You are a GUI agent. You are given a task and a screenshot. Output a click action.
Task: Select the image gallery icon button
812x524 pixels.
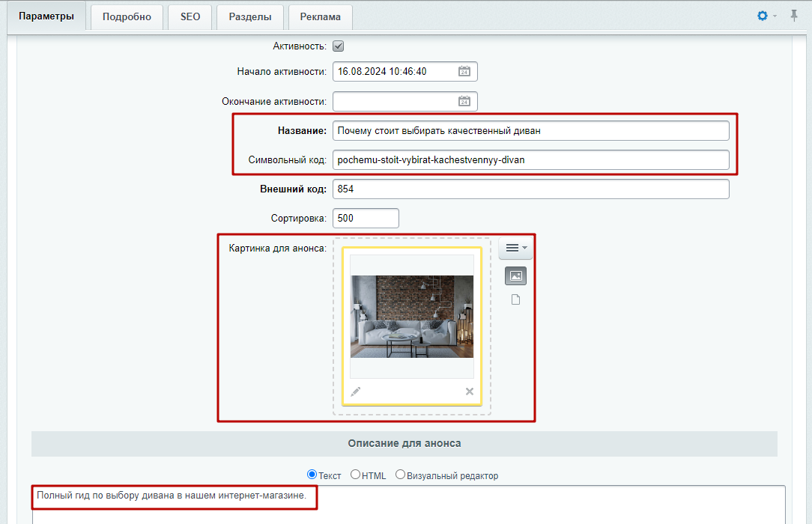point(516,275)
